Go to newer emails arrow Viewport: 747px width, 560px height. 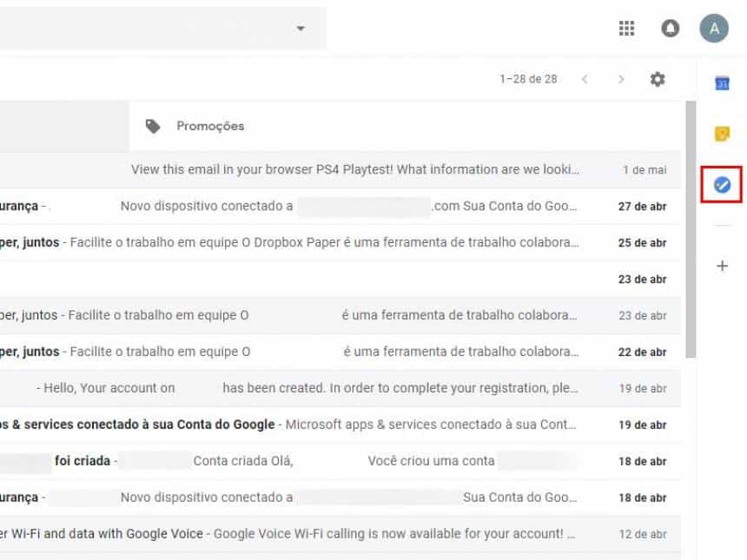pos(585,79)
